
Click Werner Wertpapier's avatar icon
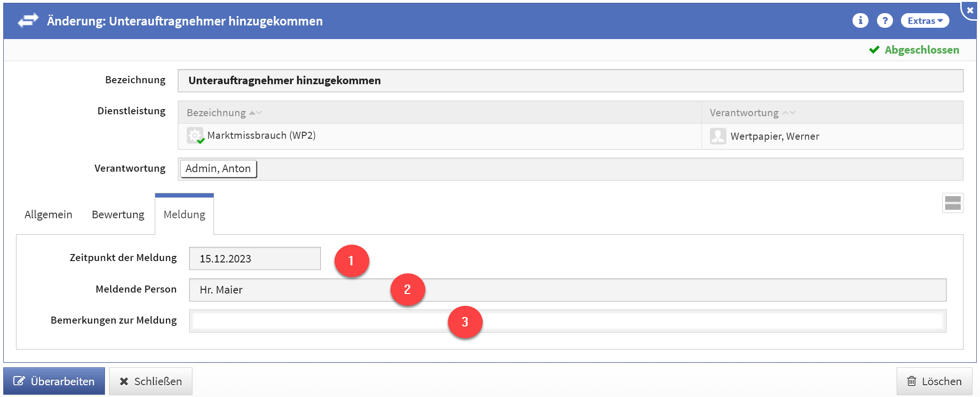coord(718,136)
